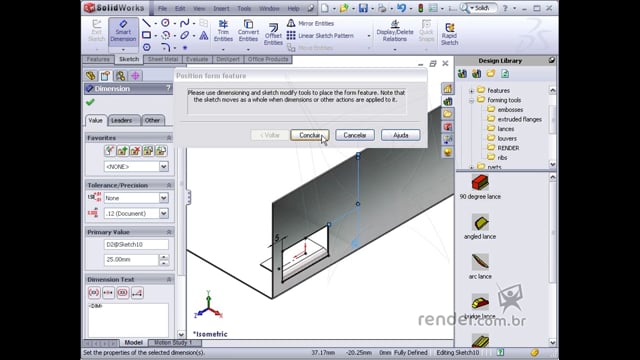Click the Undo icon
This screenshot has width=640, height=360.
click(x=401, y=8)
